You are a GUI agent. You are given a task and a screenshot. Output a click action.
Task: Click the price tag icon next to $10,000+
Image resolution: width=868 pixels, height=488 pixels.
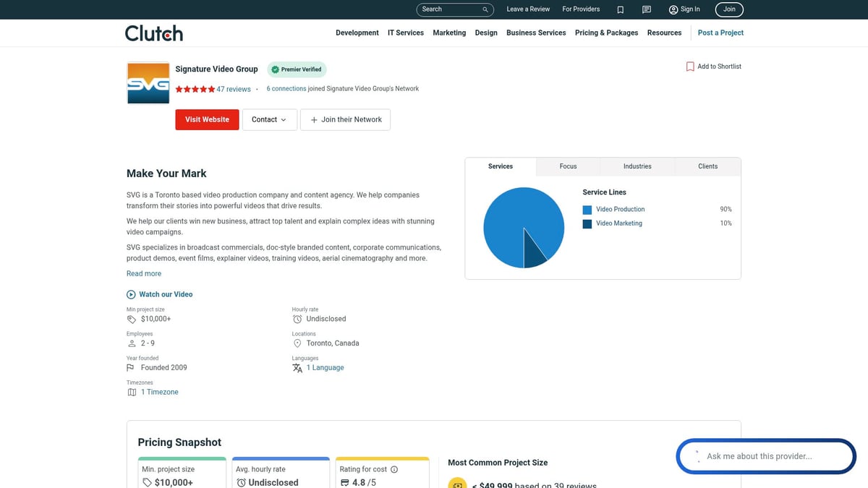click(132, 319)
